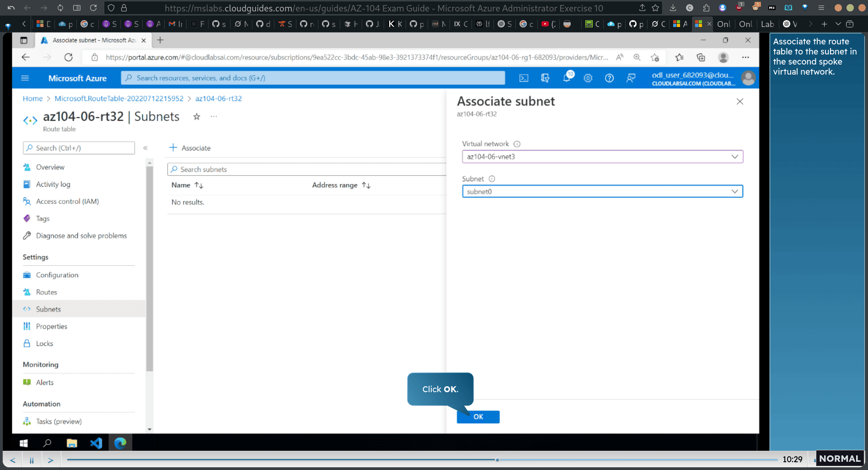Open Edge favorites star-list icon
Screen dimensions: 868x470
pos(679,57)
